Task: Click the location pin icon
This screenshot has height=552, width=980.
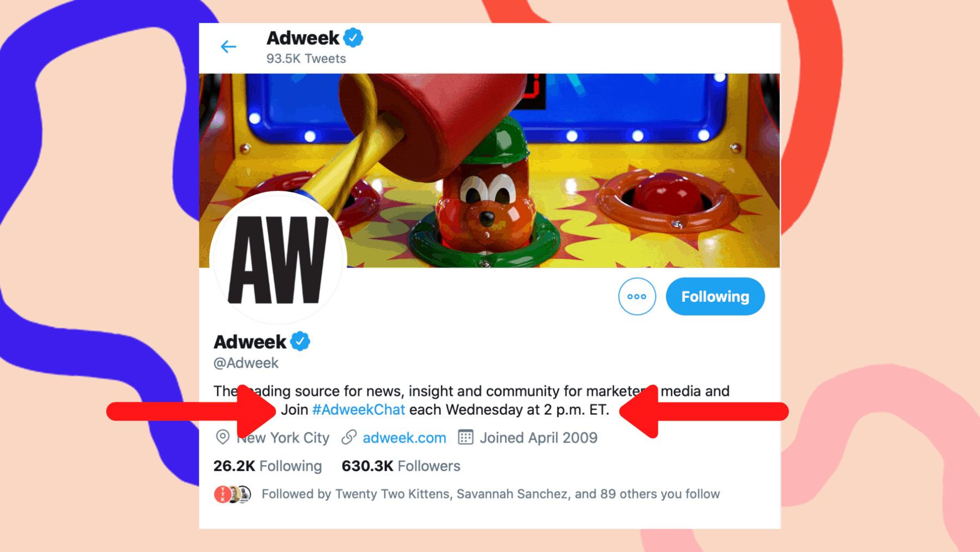Action: (222, 437)
